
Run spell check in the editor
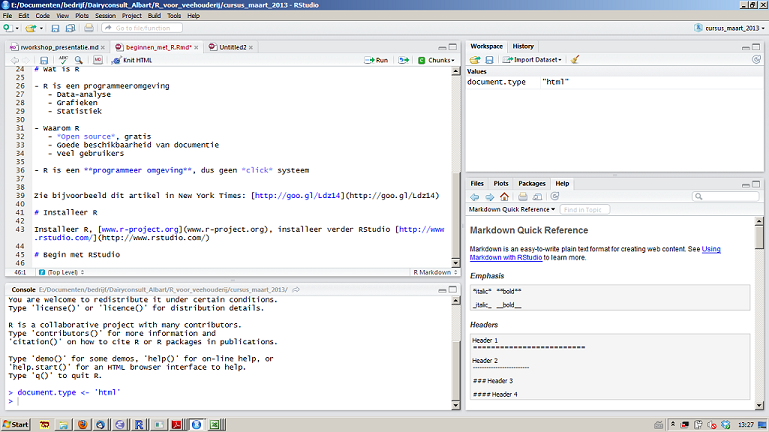pyautogui.click(x=63, y=60)
